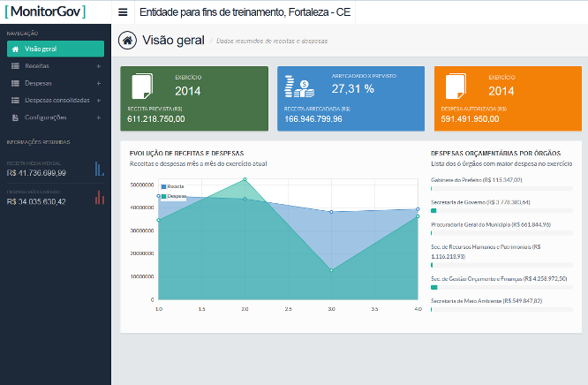This screenshot has width=588, height=385.
Task: Select Visão geral in the navigation sidebar
Action: 55,49
